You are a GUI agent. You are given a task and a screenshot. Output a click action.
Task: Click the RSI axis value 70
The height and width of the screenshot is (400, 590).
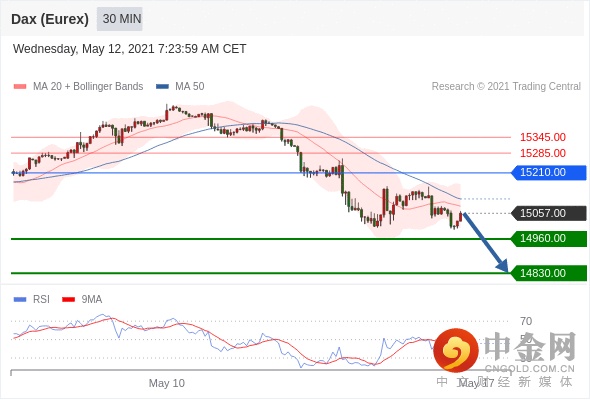526,321
